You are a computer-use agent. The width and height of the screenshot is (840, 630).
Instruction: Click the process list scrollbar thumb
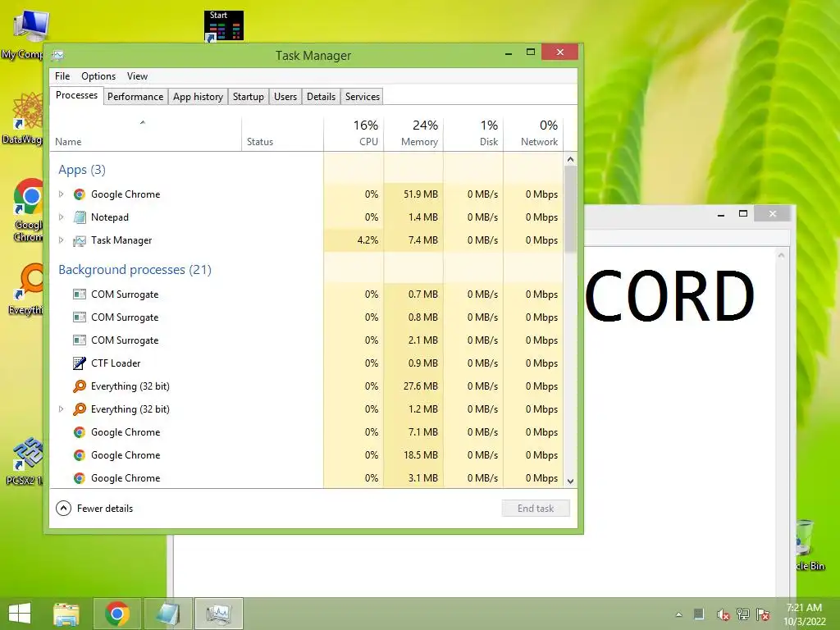[571, 209]
